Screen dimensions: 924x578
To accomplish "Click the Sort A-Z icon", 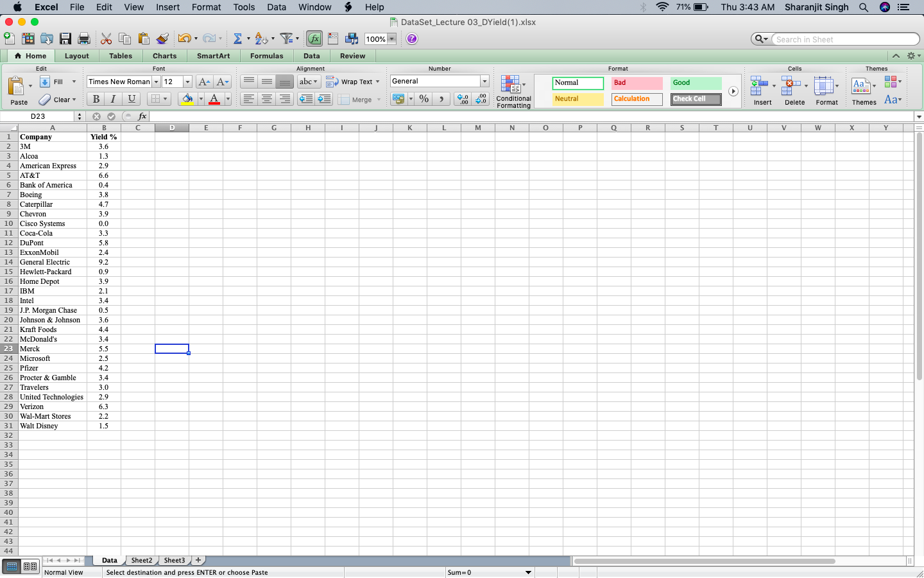I will (261, 39).
